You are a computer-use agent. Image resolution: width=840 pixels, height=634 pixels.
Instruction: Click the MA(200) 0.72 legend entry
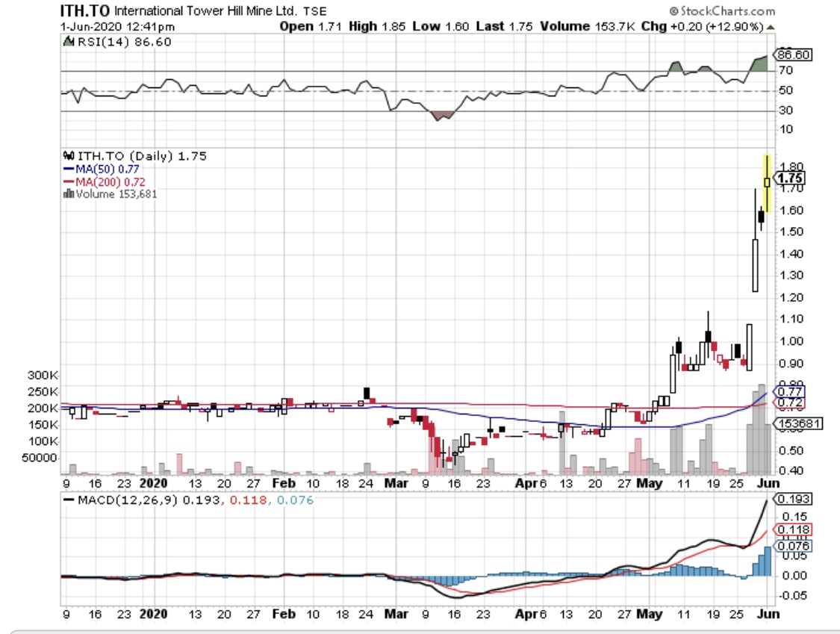[x=105, y=181]
